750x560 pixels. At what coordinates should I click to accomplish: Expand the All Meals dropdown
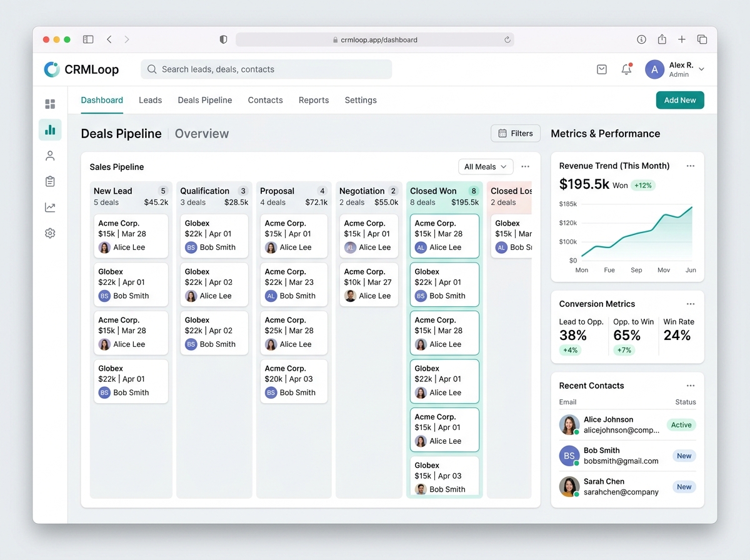486,167
